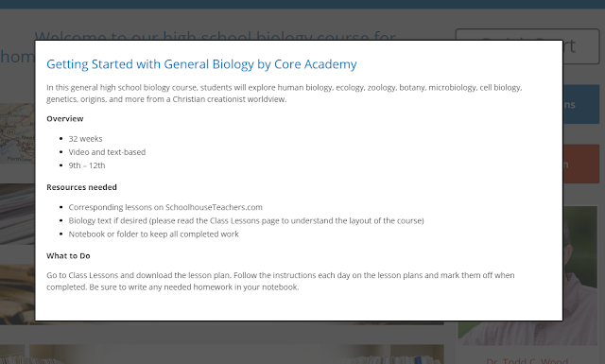The height and width of the screenshot is (364, 605).
Task: Click the orange-red button behind the dialog
Action: 581,165
